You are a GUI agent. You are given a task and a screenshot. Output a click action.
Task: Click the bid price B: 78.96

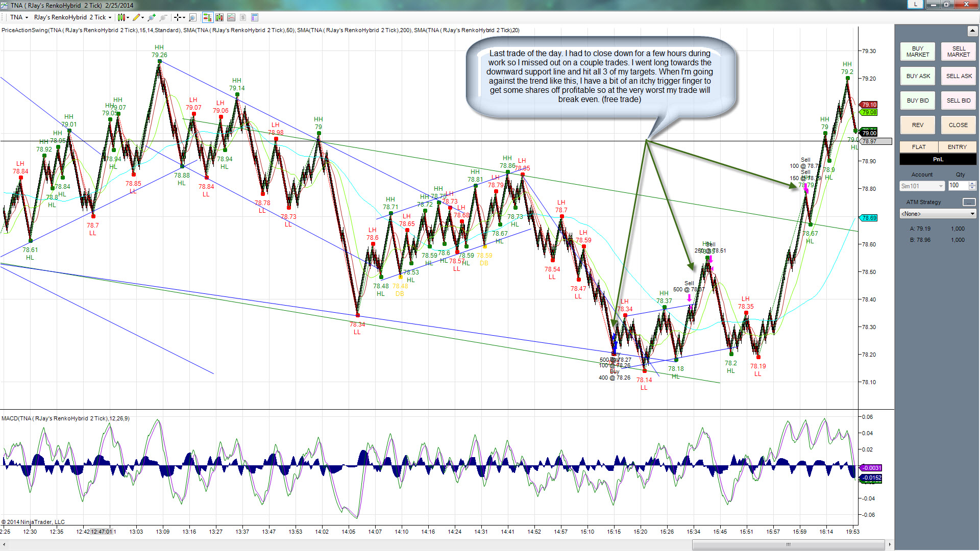pos(920,240)
